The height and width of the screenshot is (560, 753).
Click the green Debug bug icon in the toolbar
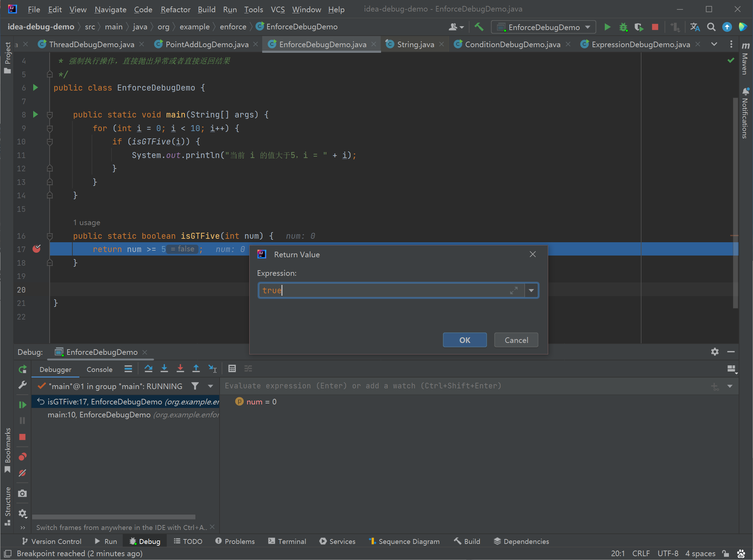(623, 27)
